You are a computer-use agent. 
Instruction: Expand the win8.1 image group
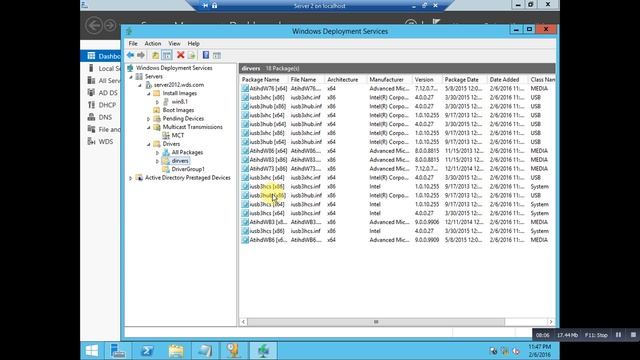158,102
